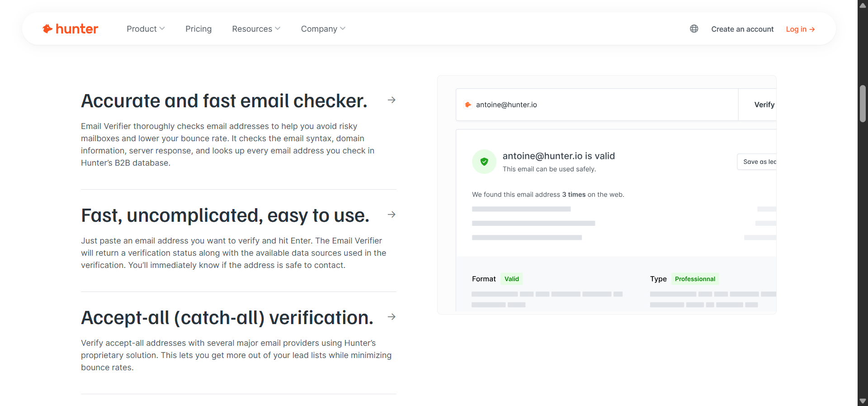
Task: Click the Hunter icon inside the email field
Action: (x=468, y=105)
